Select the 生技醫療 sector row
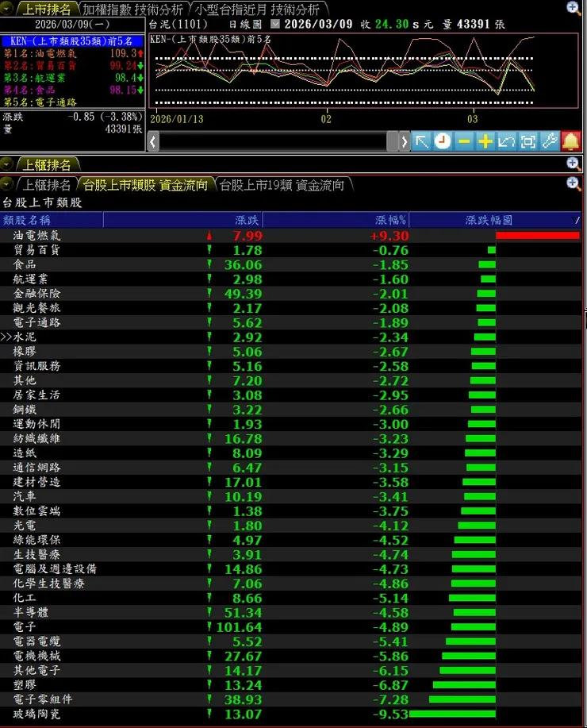Viewport: 587px width, 728px height. point(290,554)
